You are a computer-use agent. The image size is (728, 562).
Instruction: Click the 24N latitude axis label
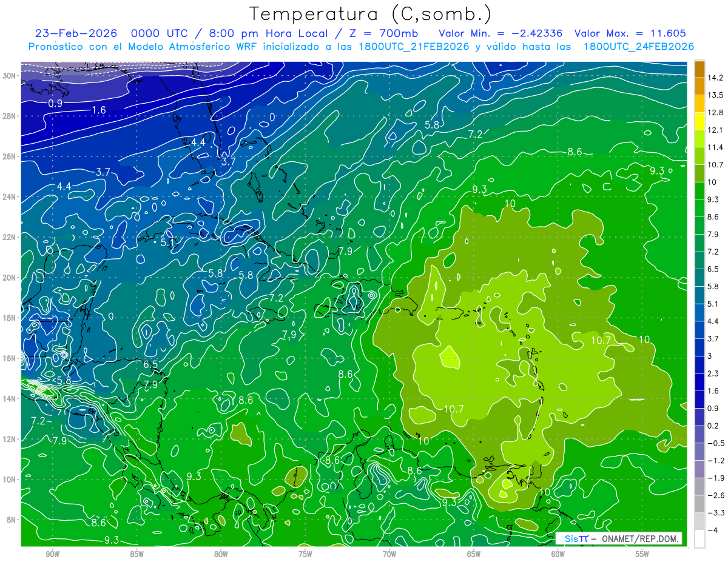tap(10, 196)
